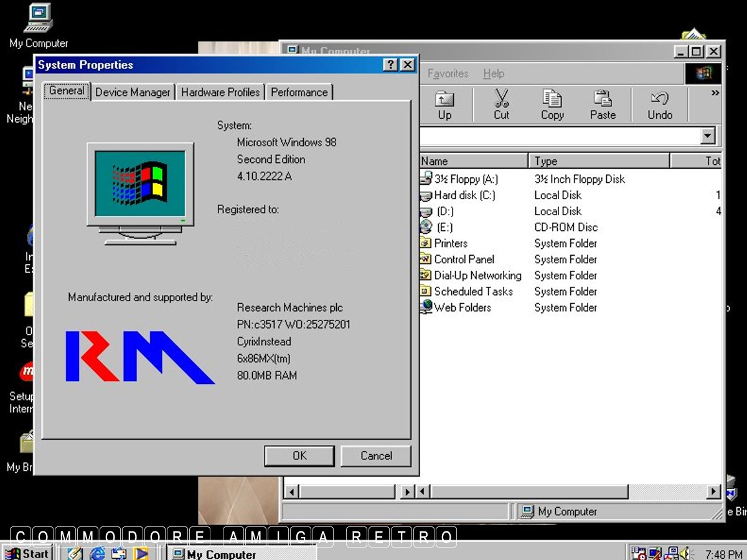Viewport: 747px width, 560px height.
Task: Sort the list by Type column header
Action: coord(598,161)
